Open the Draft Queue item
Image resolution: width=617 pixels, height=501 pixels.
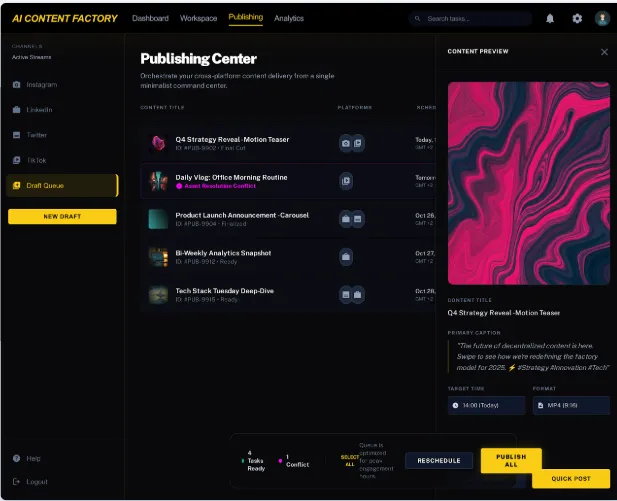point(62,185)
